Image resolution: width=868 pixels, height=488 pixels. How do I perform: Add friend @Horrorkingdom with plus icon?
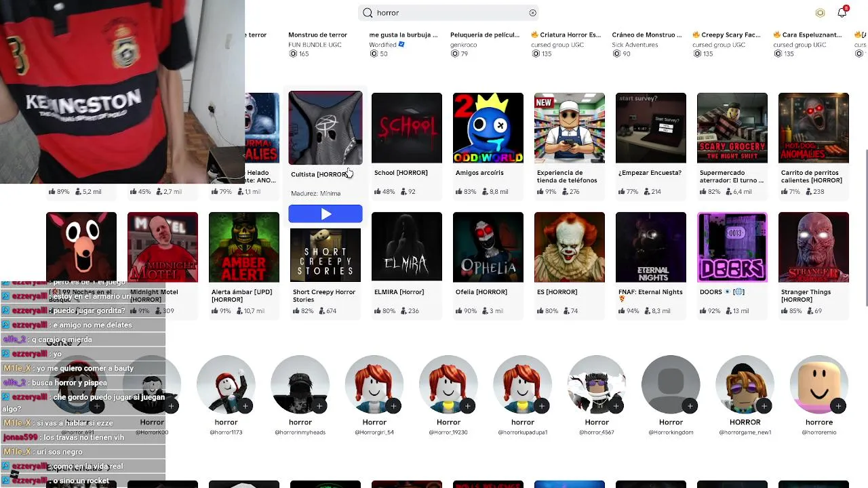coord(690,406)
